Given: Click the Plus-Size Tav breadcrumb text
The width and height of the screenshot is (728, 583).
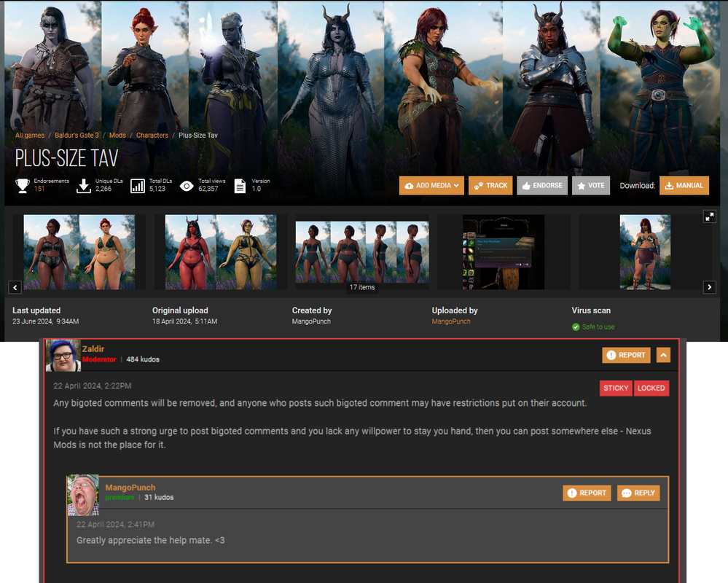Looking at the screenshot, I should tap(198, 135).
